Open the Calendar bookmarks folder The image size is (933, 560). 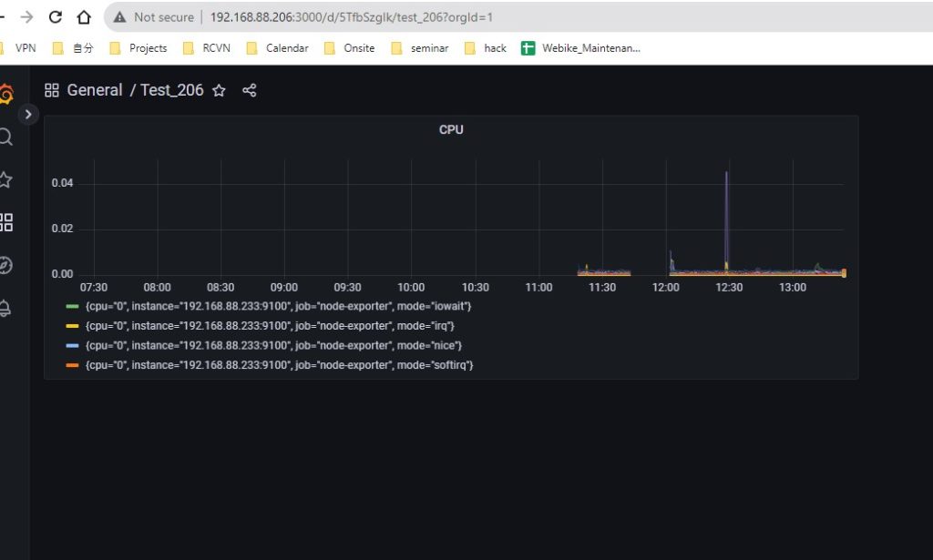[x=286, y=47]
